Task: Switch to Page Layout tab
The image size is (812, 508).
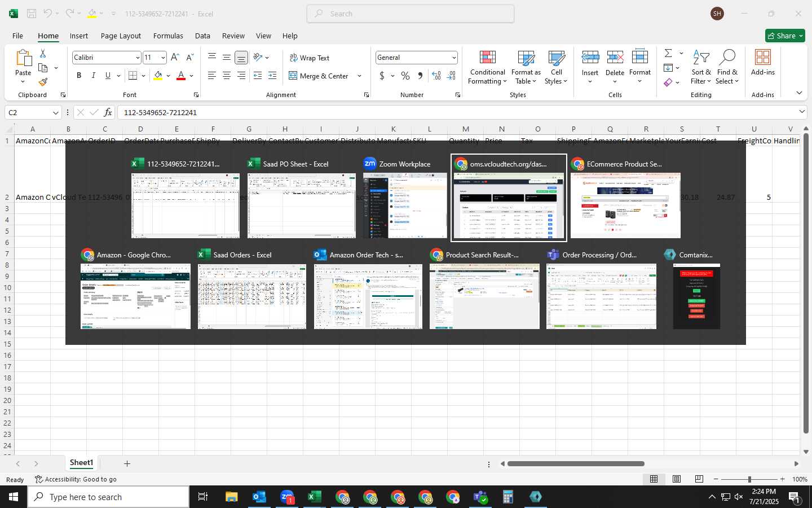Action: 121,36
